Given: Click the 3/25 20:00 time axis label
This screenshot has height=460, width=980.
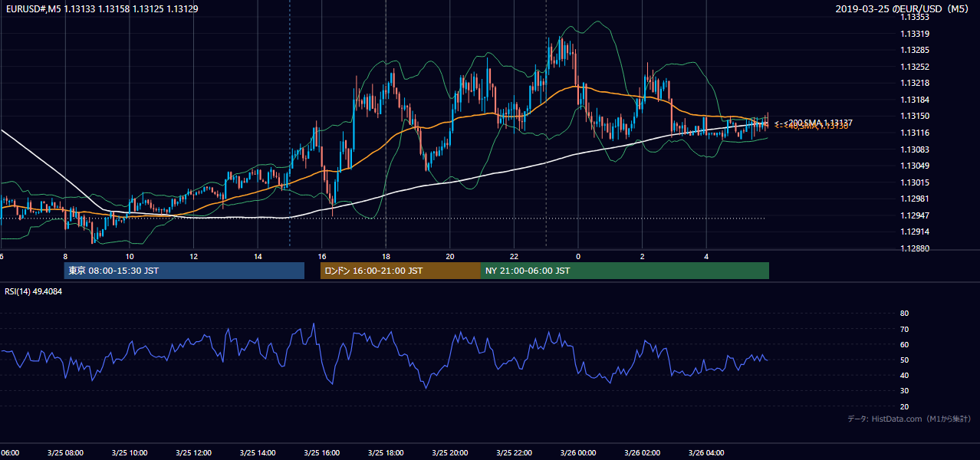Looking at the screenshot, I should click(450, 453).
